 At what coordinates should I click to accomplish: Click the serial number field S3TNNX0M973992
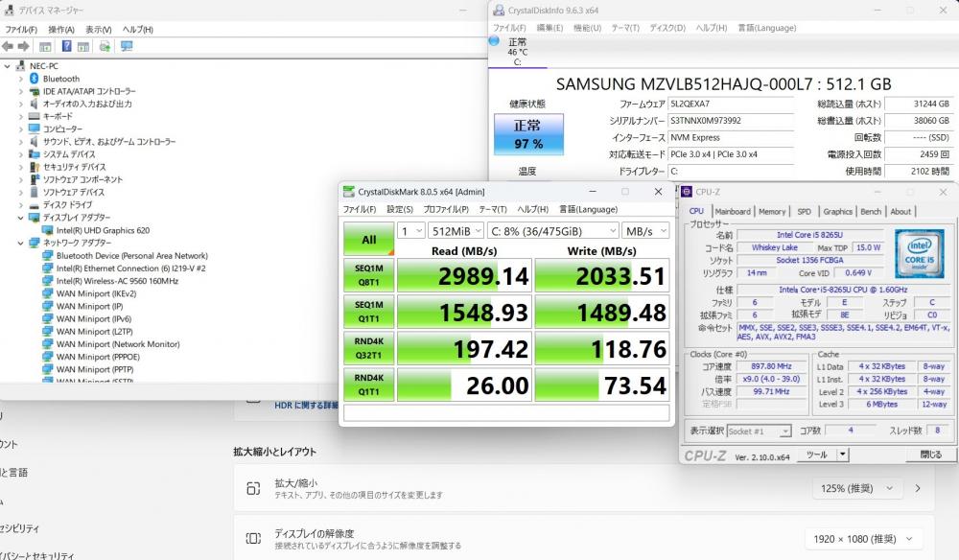pos(731,121)
